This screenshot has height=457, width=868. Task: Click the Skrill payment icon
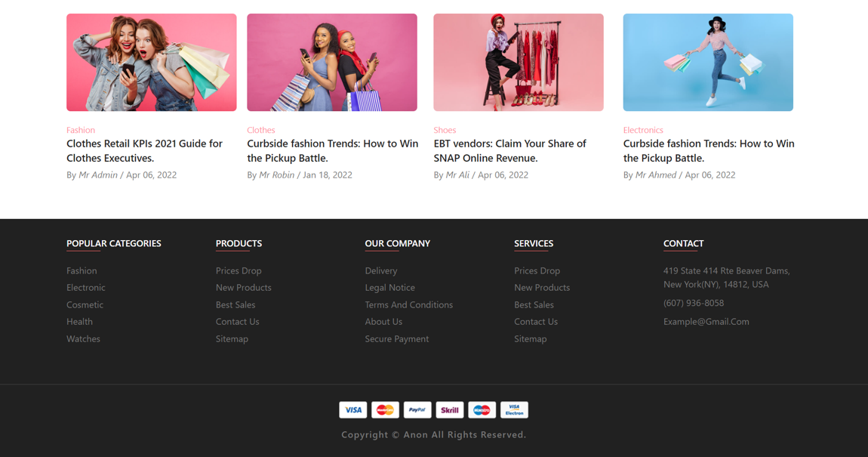point(450,410)
